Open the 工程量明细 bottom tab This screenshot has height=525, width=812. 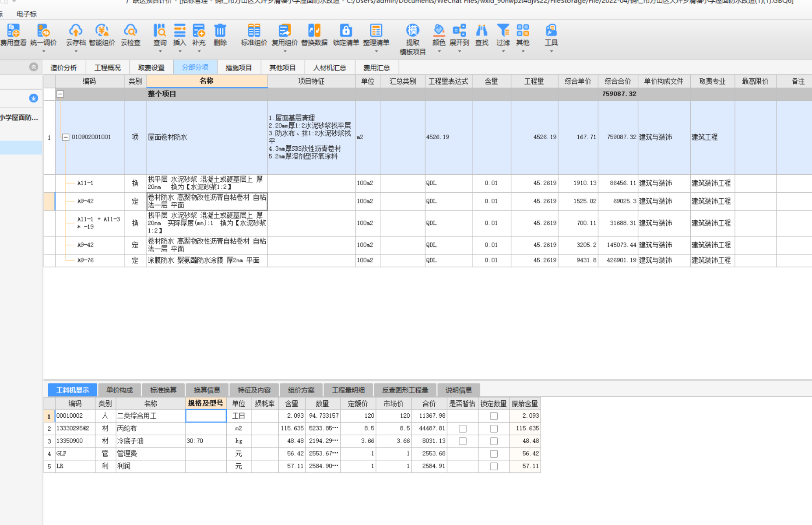348,390
